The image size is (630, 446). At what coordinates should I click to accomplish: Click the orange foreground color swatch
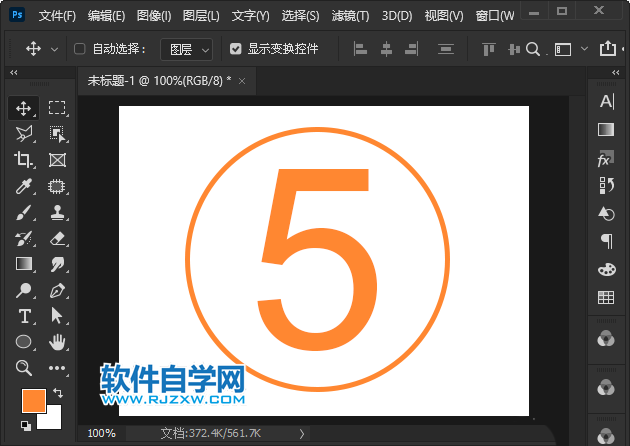[x=34, y=401]
